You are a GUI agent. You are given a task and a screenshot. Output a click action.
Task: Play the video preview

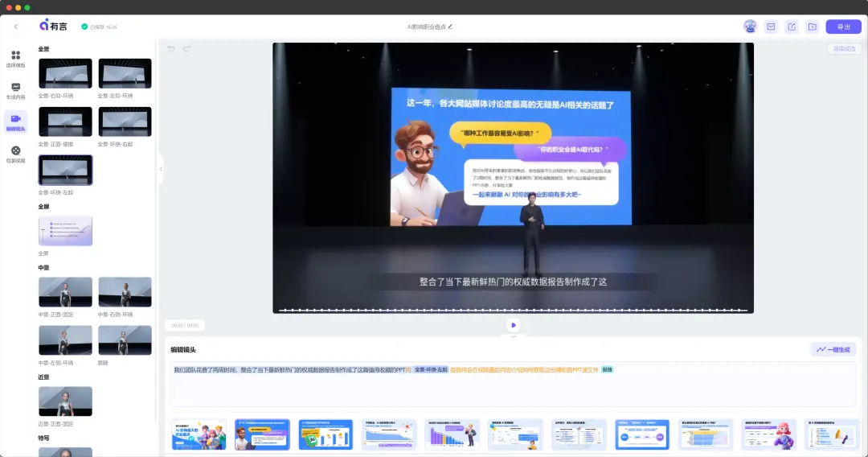coord(513,325)
